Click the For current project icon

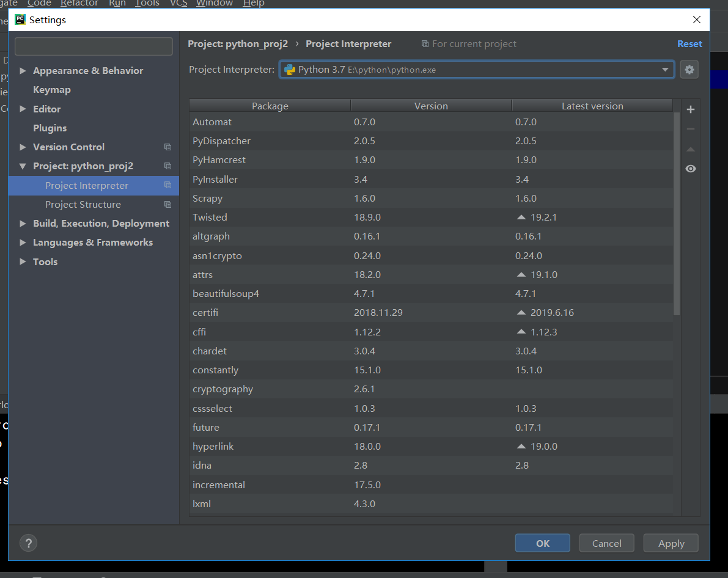pyautogui.click(x=425, y=43)
